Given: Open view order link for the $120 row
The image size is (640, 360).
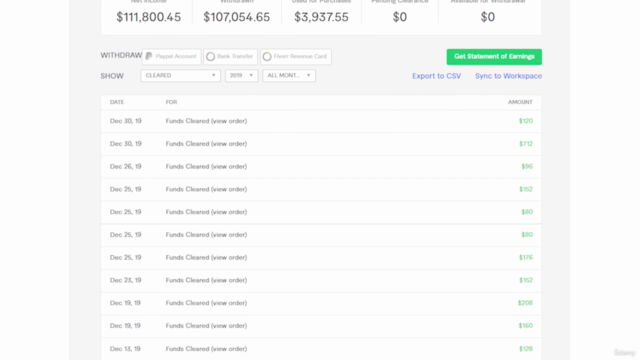Looking at the screenshot, I should 229,121.
